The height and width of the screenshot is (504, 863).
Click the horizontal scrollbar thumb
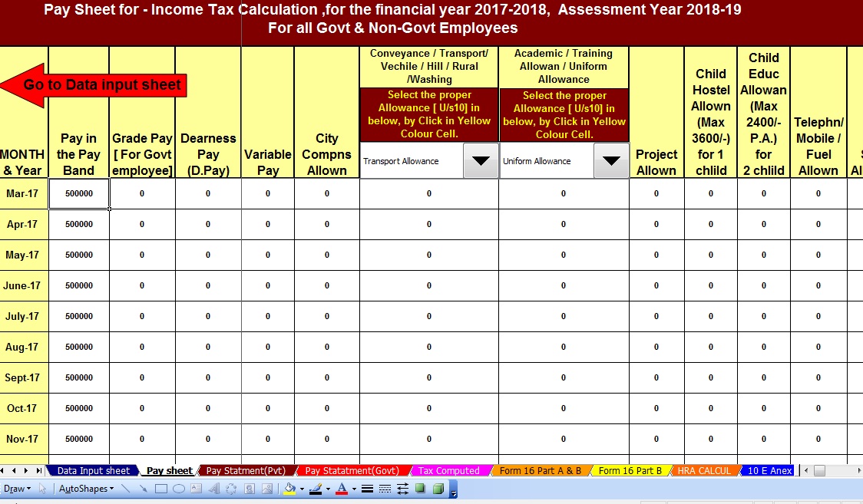click(x=819, y=470)
